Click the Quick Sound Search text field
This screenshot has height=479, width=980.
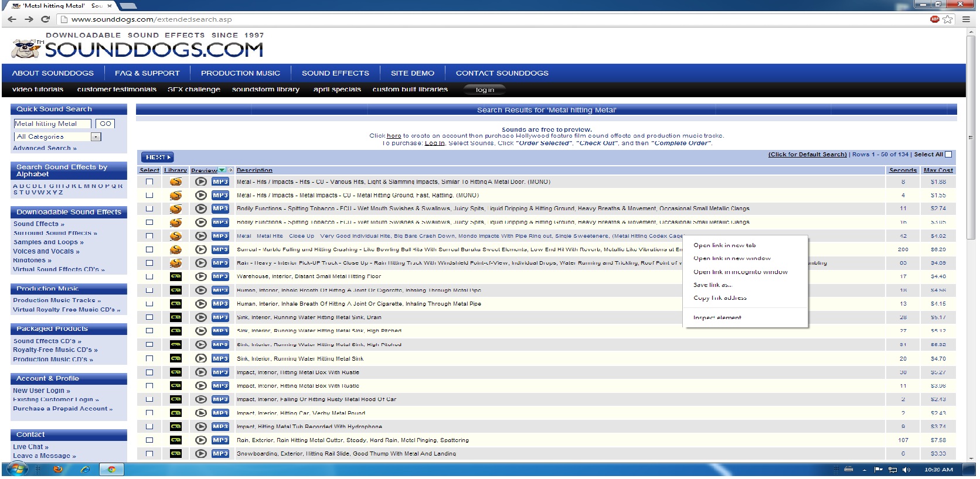pyautogui.click(x=52, y=124)
